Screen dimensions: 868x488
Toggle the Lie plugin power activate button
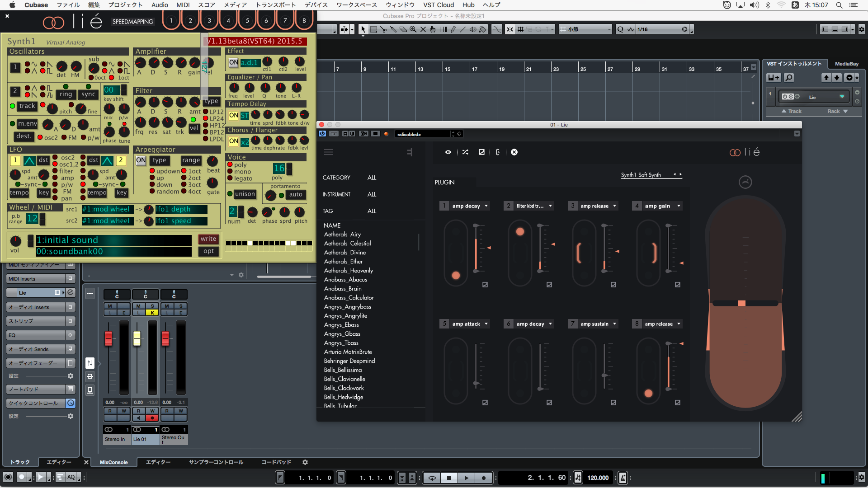tap(322, 134)
